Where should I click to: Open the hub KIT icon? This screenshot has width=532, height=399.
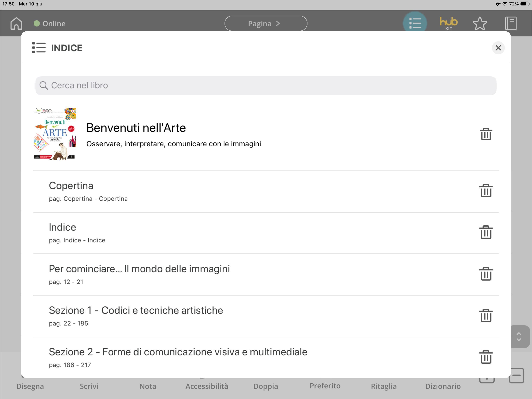(448, 23)
